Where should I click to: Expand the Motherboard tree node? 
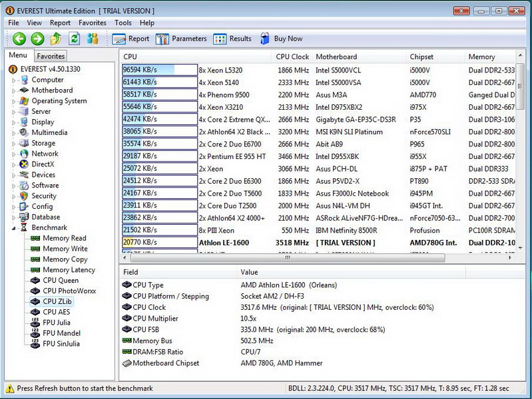[13, 90]
